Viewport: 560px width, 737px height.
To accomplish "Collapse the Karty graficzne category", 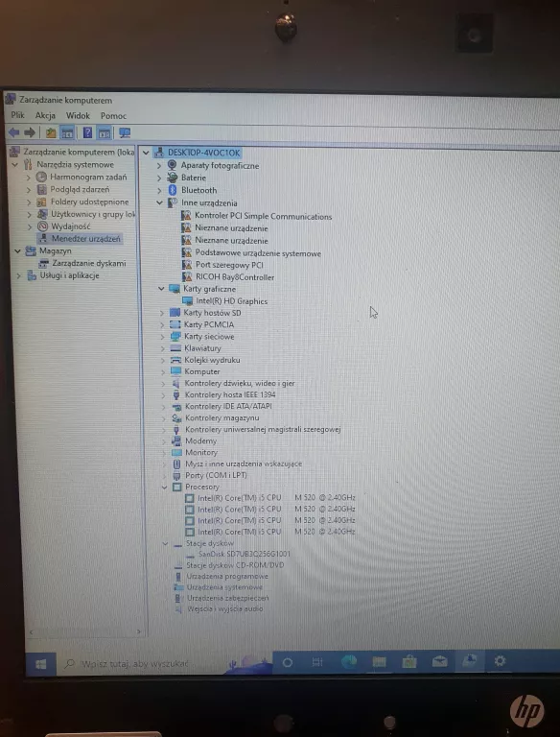I will tap(161, 289).
